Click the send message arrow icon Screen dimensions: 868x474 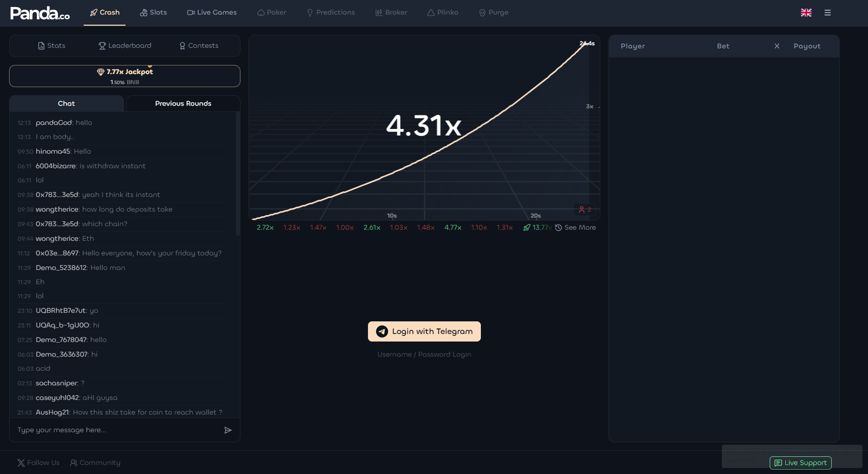coord(228,430)
